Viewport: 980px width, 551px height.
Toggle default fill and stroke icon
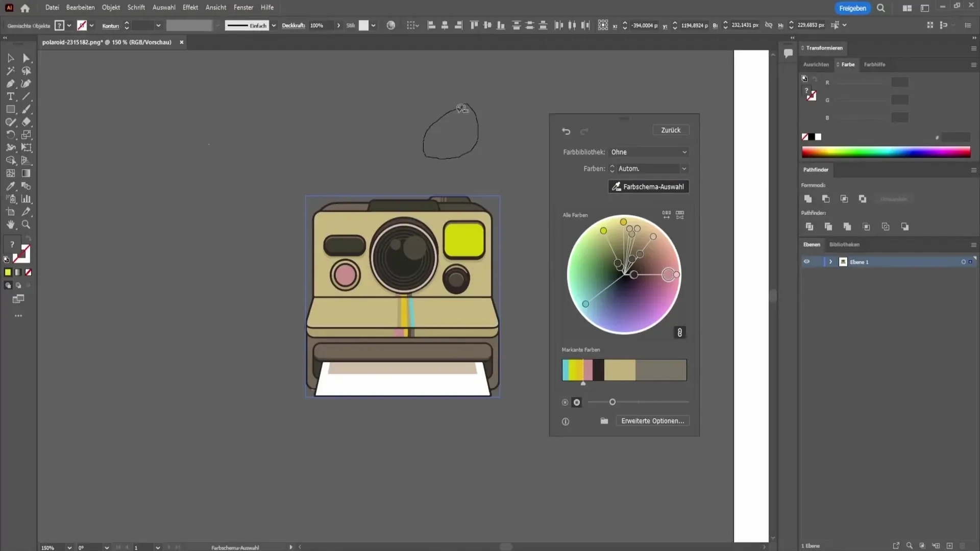click(6, 260)
